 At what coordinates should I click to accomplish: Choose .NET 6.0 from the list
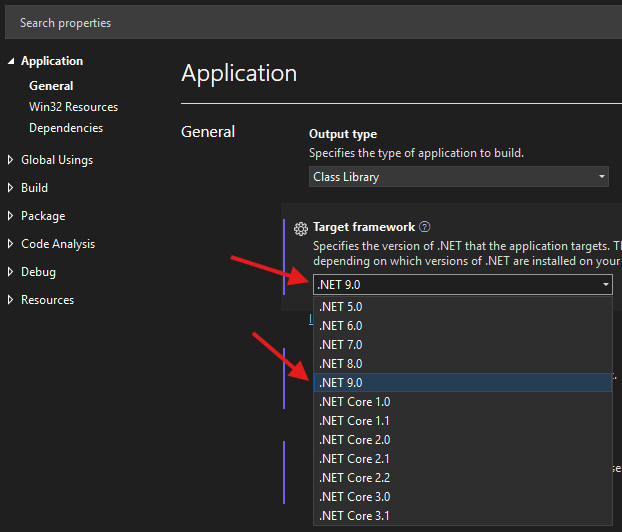463,326
